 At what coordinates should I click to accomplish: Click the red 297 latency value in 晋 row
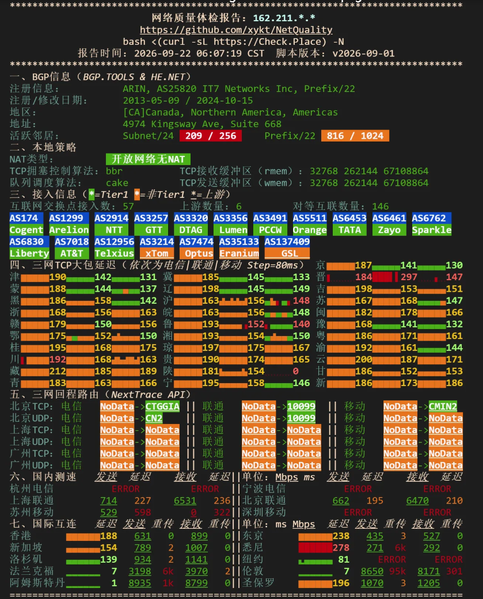point(409,277)
